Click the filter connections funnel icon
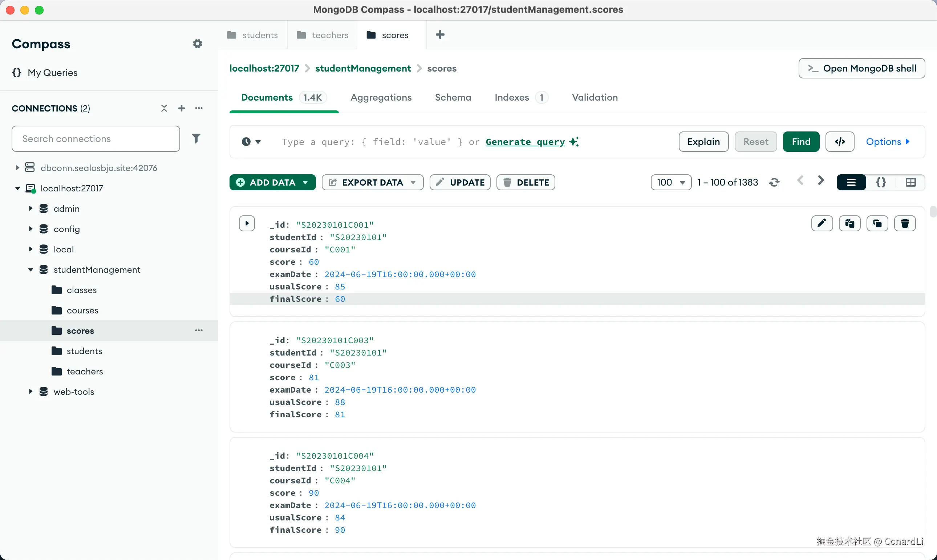This screenshot has width=937, height=560. (196, 138)
